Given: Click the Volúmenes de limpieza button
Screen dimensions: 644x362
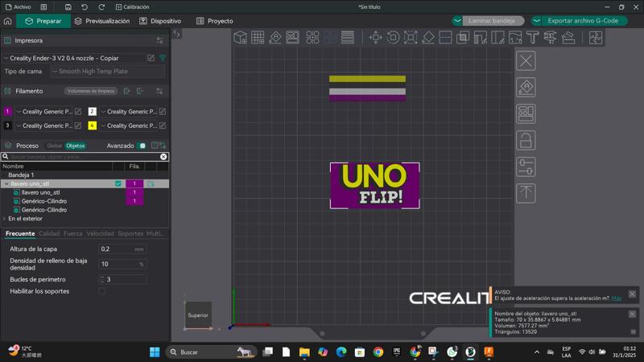Looking at the screenshot, I should click(91, 91).
